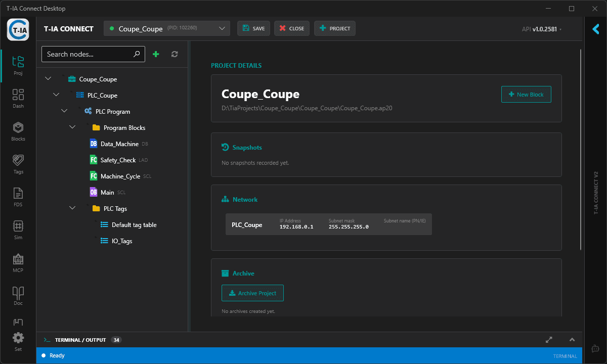Open the Sim simulation panel
607x364 pixels.
tap(18, 230)
